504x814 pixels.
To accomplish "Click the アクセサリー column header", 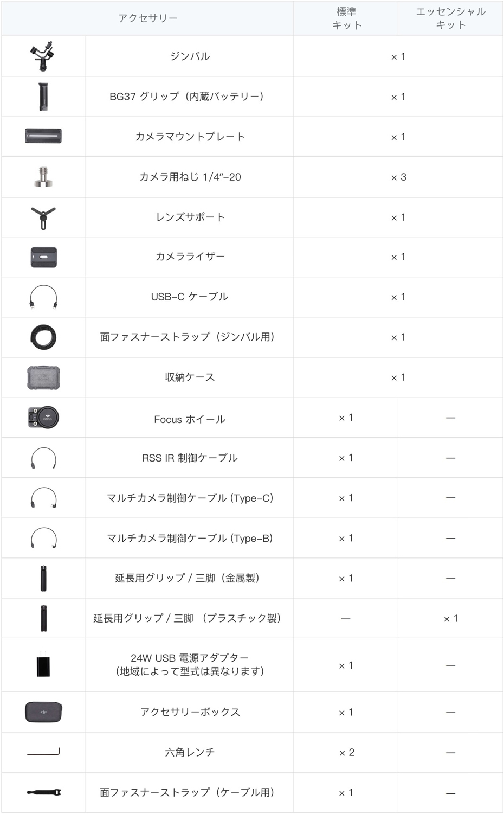I will [x=148, y=18].
